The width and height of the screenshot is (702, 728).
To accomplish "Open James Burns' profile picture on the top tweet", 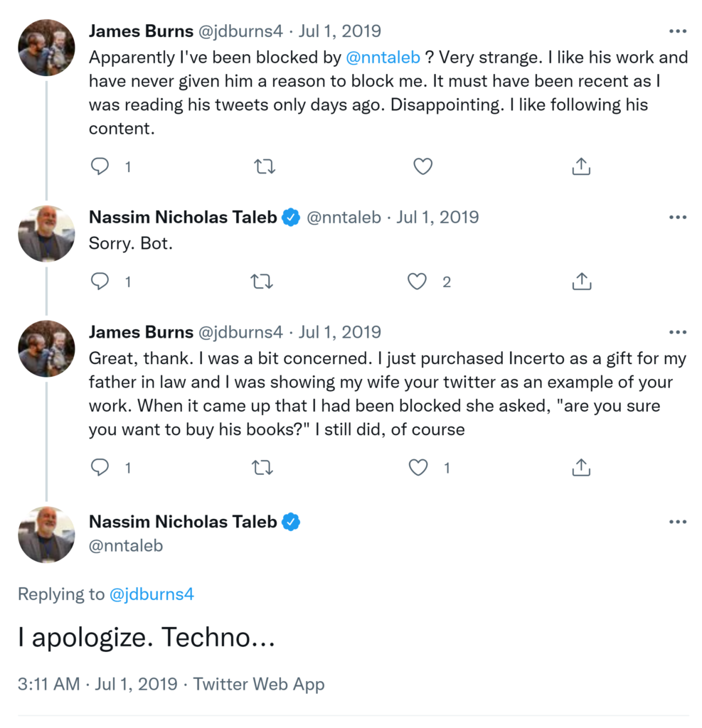I will click(x=46, y=48).
